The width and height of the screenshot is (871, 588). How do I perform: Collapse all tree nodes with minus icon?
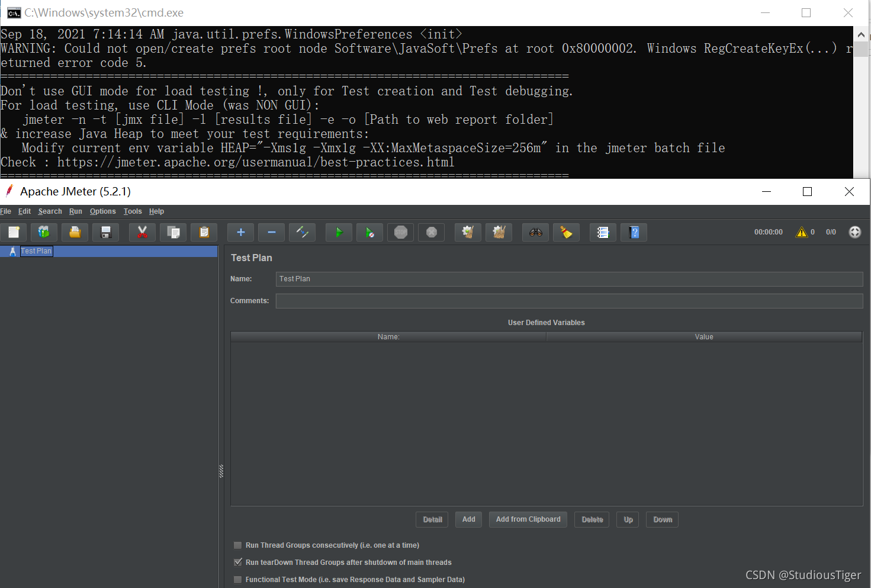[271, 232]
